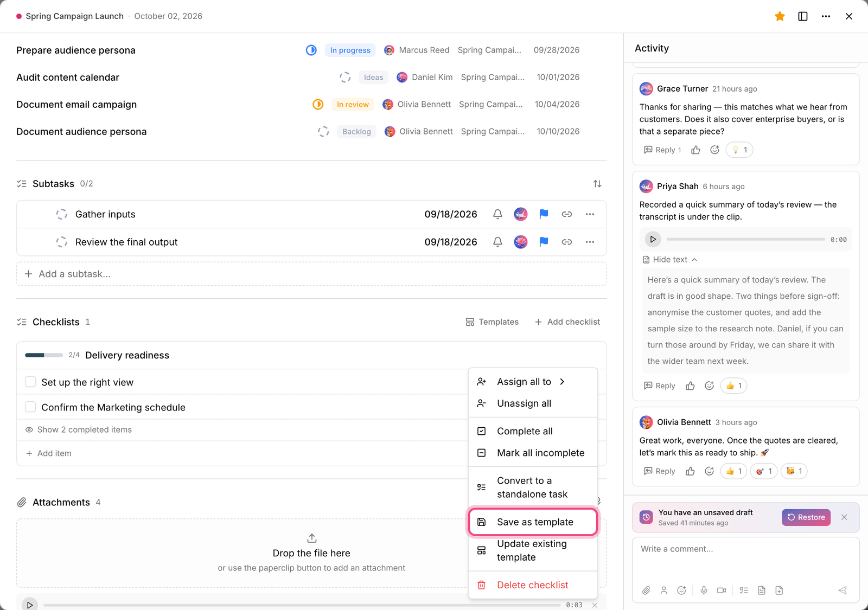868x610 pixels.
Task: Open the Ideas status dropdown
Action: click(x=373, y=77)
